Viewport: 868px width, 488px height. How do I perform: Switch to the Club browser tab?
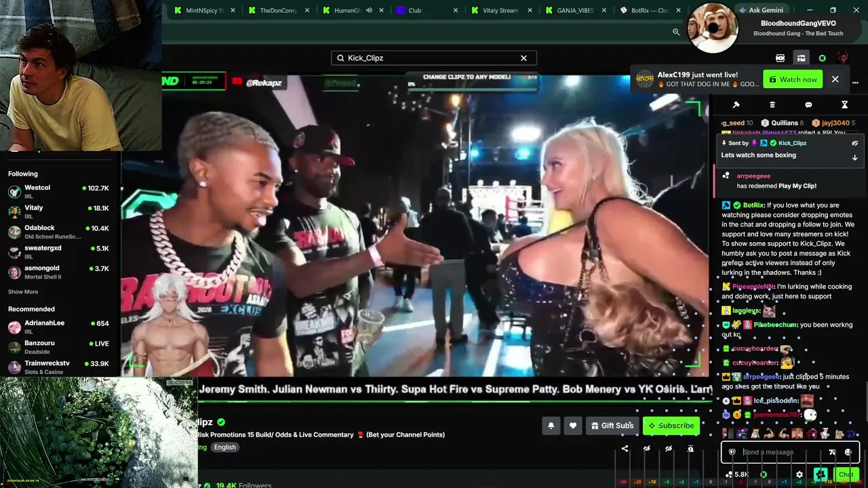(x=427, y=10)
